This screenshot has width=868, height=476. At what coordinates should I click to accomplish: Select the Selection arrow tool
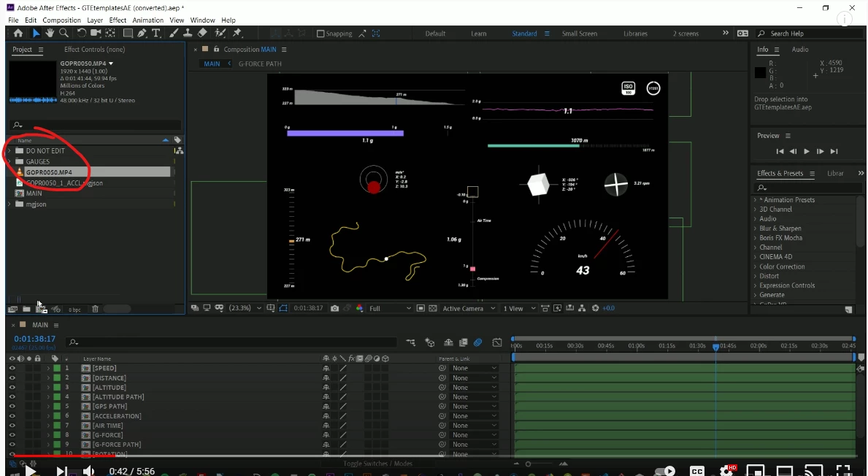coord(36,33)
